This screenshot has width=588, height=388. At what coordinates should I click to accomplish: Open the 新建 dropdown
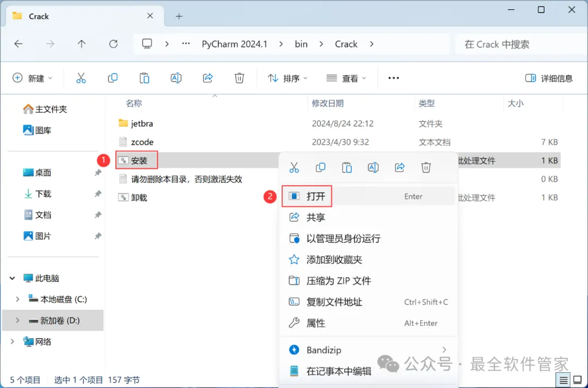32,78
